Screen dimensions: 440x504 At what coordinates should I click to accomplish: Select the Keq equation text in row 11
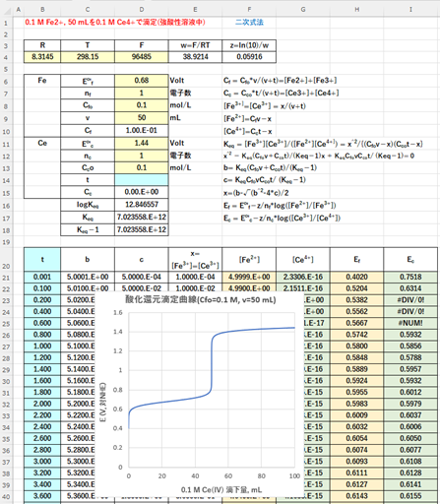[x=323, y=144]
